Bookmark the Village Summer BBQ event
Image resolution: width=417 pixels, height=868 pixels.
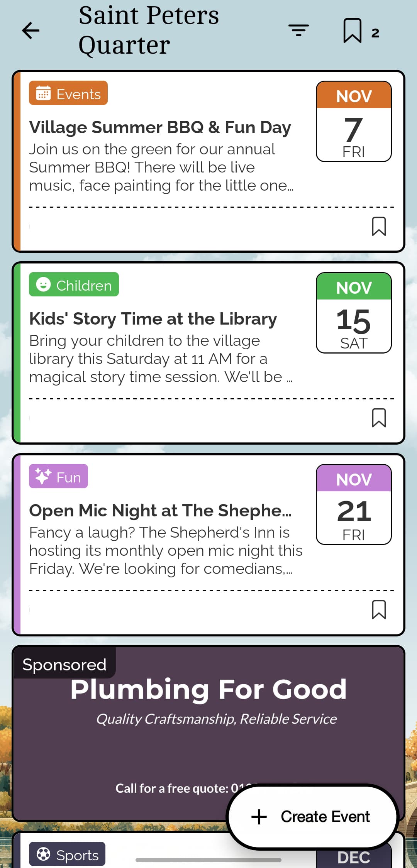(379, 227)
